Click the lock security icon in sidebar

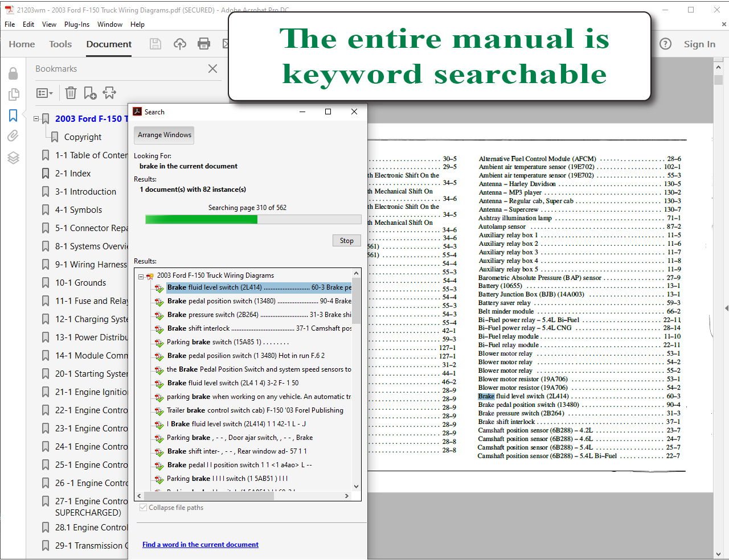13,73
